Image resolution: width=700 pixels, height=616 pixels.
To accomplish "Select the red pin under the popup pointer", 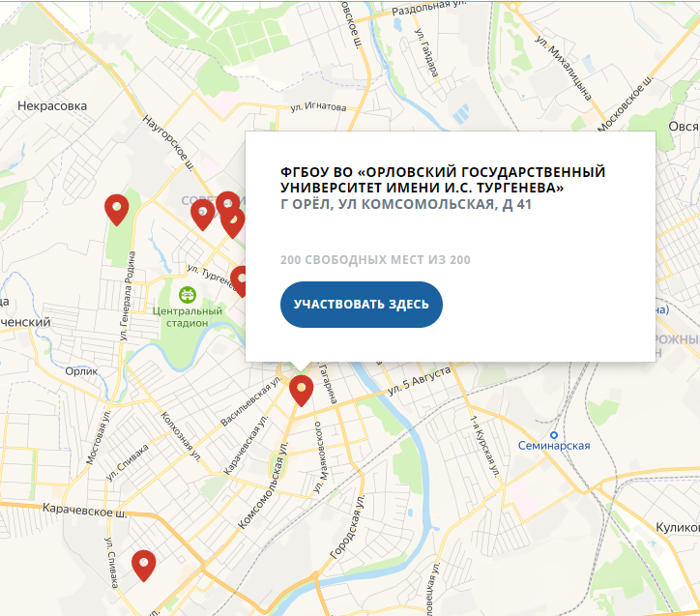I will tap(302, 391).
